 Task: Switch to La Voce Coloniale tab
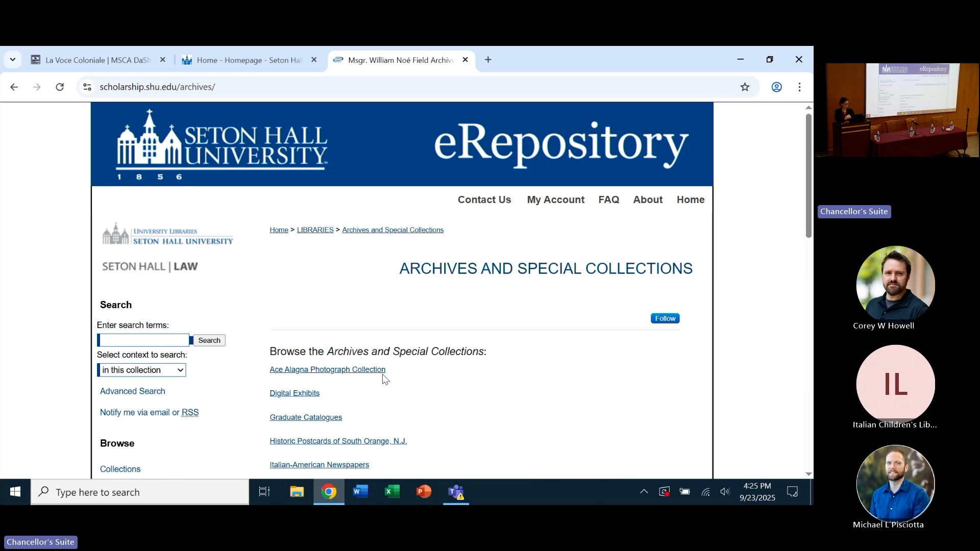[97, 60]
